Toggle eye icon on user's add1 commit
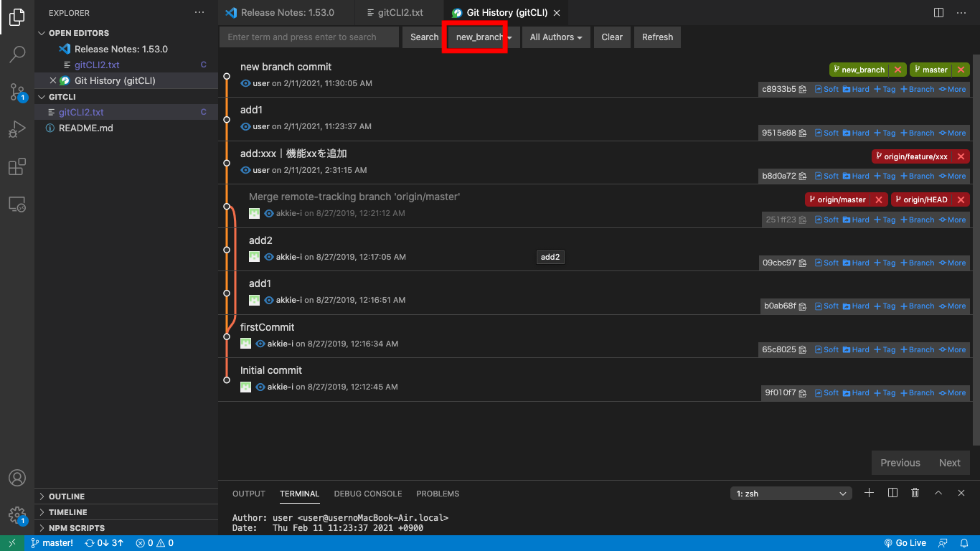 [245, 126]
